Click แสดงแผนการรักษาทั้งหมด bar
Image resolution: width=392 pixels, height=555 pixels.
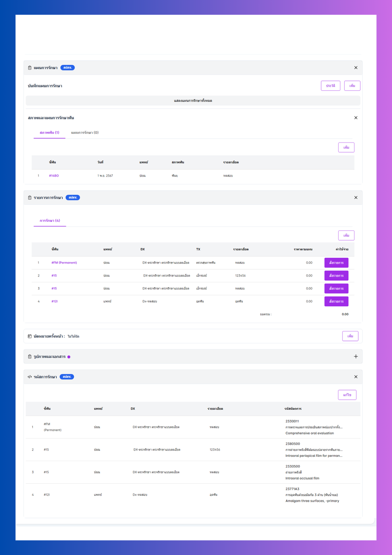(193, 101)
